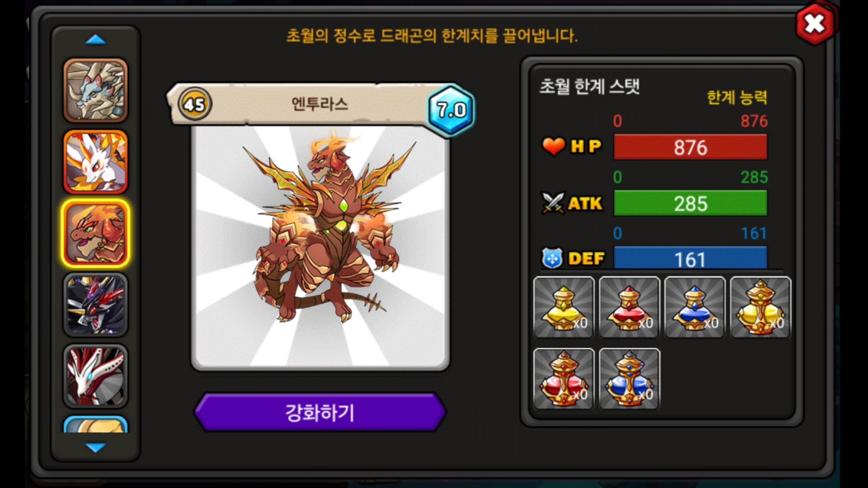Select the small blue essence potion
This screenshot has width=868, height=488.
point(695,307)
